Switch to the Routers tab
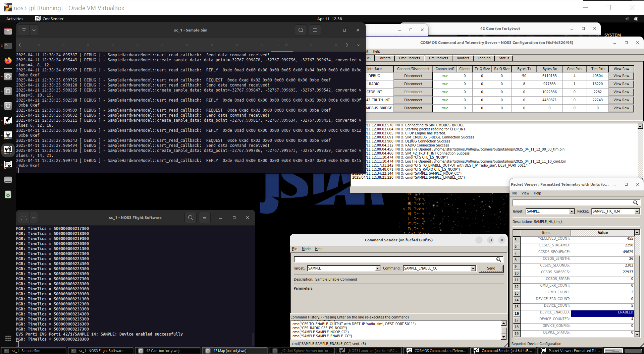The height and width of the screenshot is (354, 644). point(463,58)
